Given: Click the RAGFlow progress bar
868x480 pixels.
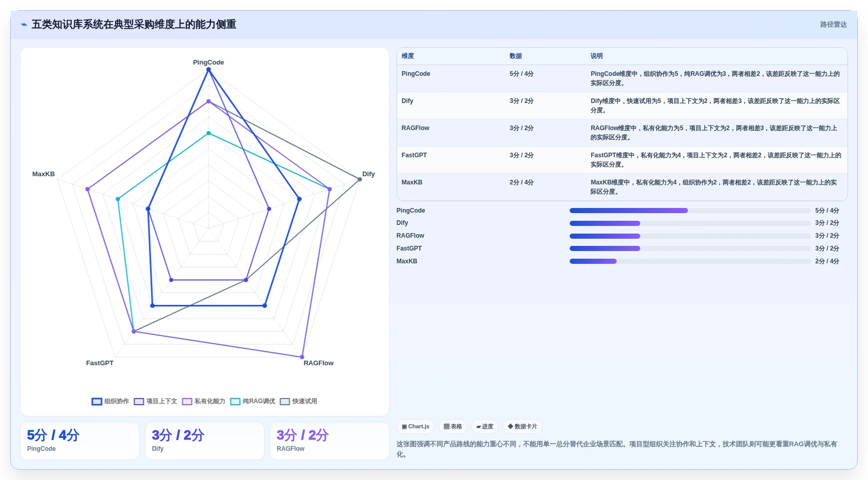Looking at the screenshot, I should click(x=690, y=236).
